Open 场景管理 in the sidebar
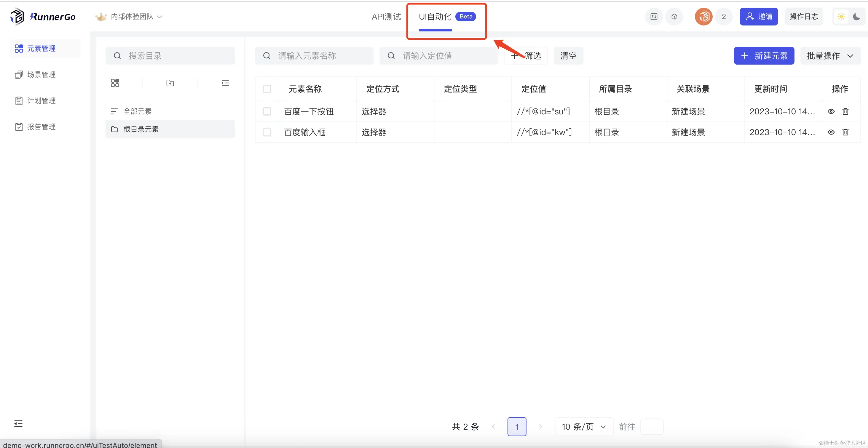The height and width of the screenshot is (448, 868). click(x=41, y=74)
